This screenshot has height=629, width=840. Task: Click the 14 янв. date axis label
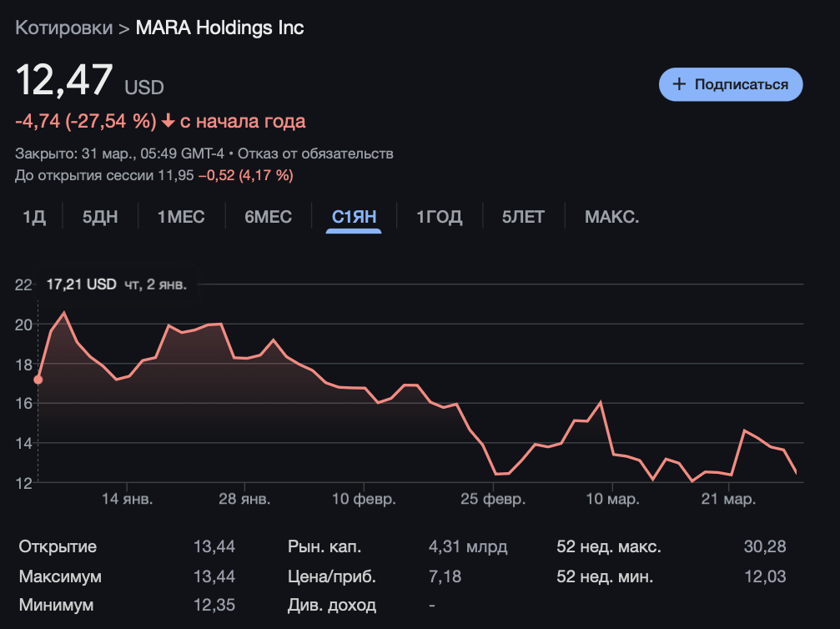(x=127, y=499)
